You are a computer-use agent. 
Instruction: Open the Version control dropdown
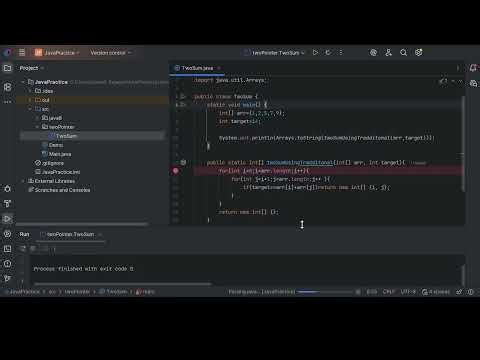coord(111,53)
